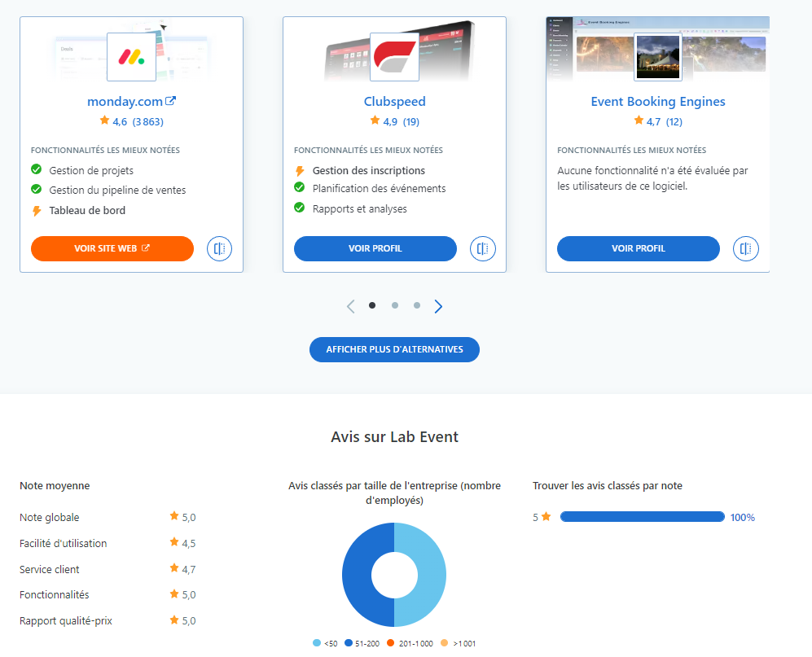812x657 pixels.
Task: Click the Clubspeed logo thumbnail
Action: coord(395,57)
